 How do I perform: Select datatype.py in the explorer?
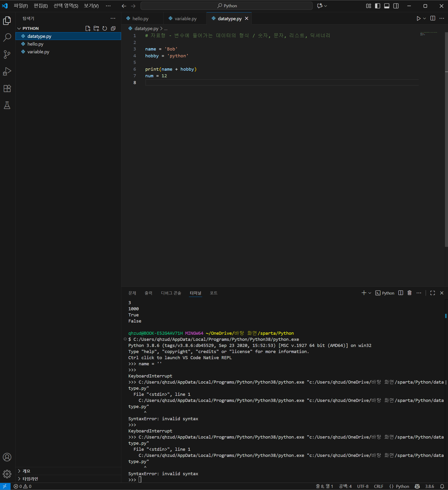tap(68, 36)
